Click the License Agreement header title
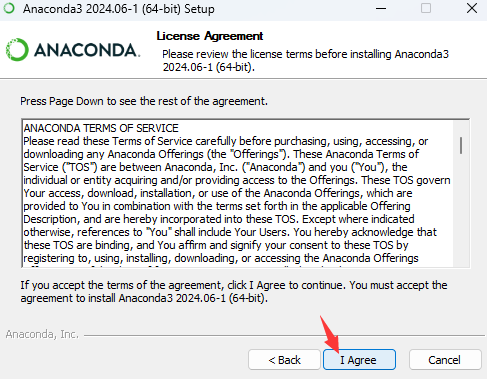Image resolution: width=487 pixels, height=379 pixels. tap(210, 36)
